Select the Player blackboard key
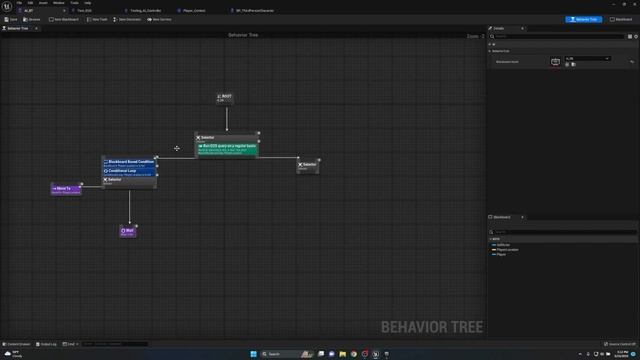This screenshot has height=360, width=640. (x=499, y=254)
